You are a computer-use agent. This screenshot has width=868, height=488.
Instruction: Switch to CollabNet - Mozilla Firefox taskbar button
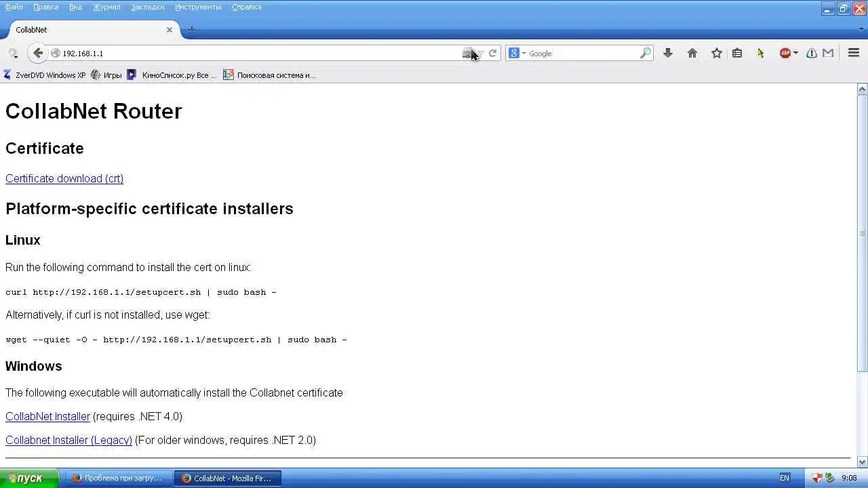pyautogui.click(x=228, y=478)
